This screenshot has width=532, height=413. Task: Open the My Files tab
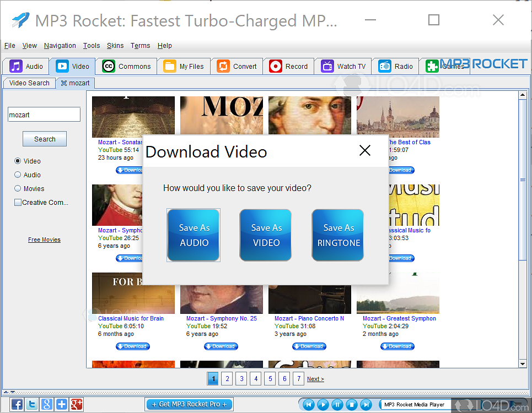click(184, 66)
